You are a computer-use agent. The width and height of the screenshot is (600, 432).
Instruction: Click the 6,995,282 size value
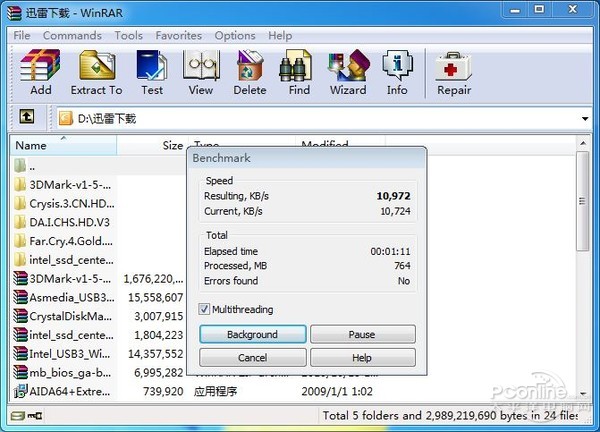159,372
